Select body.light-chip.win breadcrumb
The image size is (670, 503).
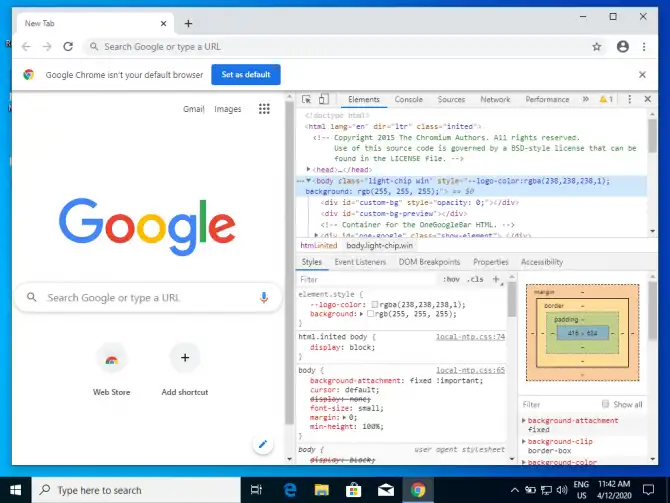click(379, 245)
